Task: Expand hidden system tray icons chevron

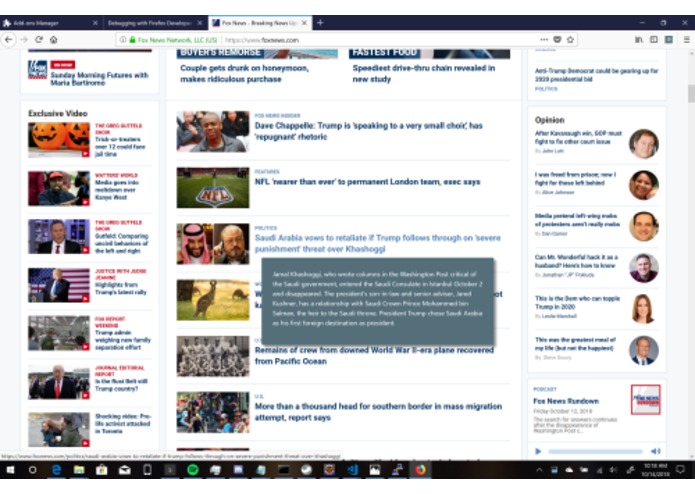Action: (539, 470)
